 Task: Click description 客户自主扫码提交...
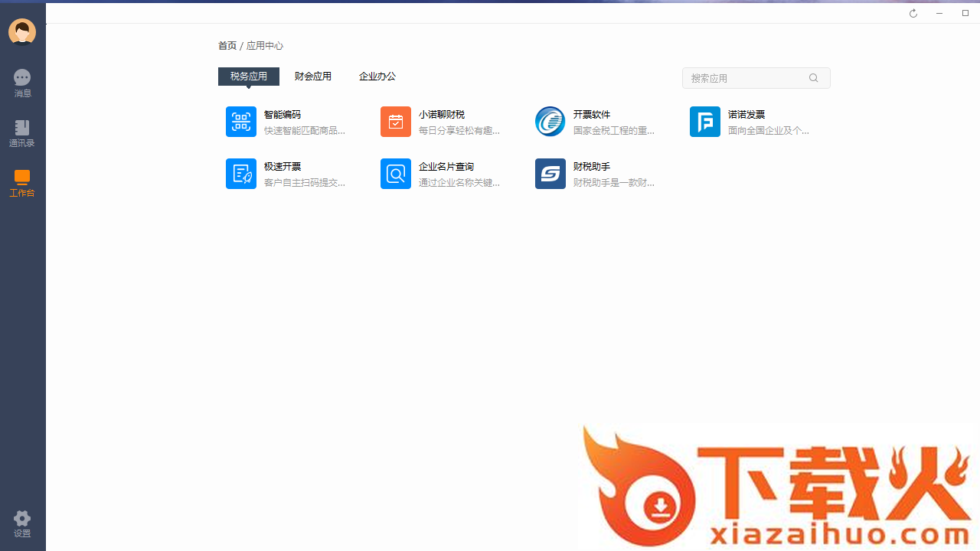click(x=305, y=183)
